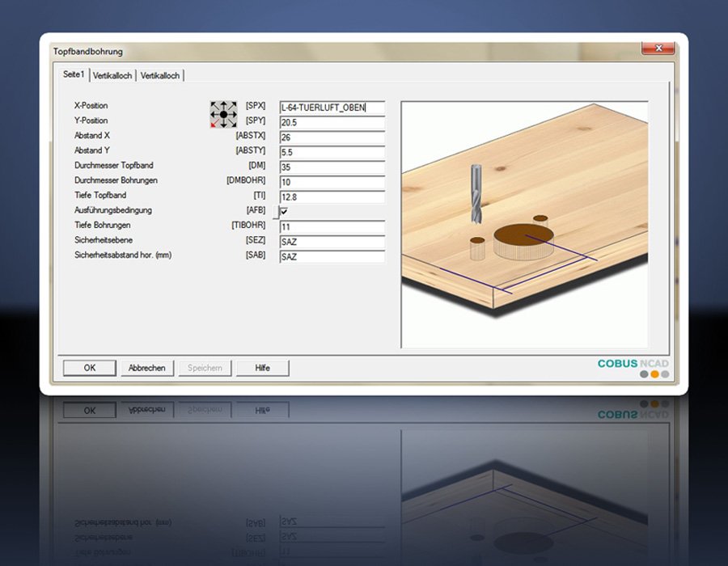Confirm dialog with OK button
This screenshot has width=728, height=566.
click(90, 368)
